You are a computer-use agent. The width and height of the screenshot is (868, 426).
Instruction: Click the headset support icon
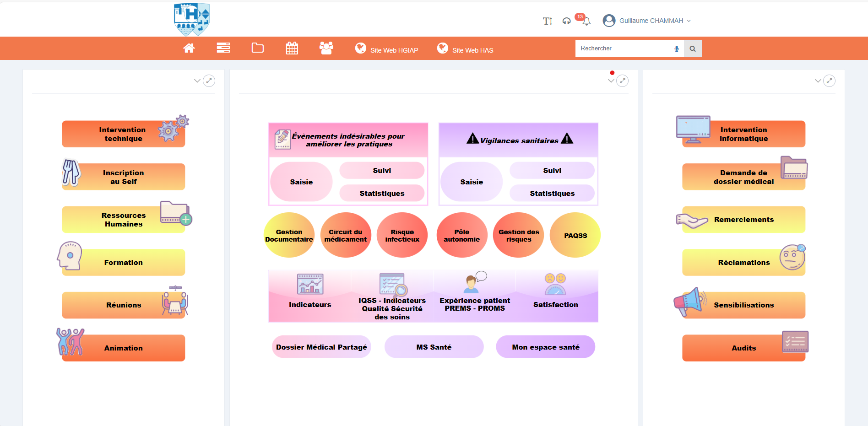point(567,21)
